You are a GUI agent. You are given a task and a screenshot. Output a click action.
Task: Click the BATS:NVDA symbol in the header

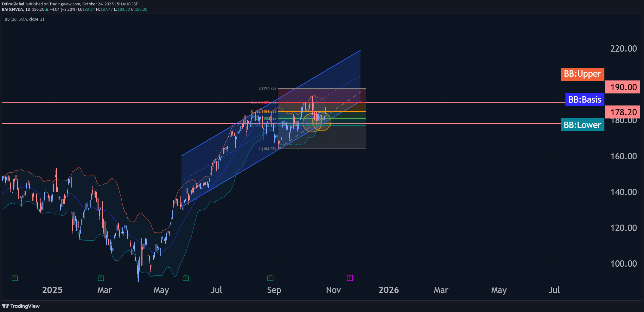pyautogui.click(x=13, y=10)
